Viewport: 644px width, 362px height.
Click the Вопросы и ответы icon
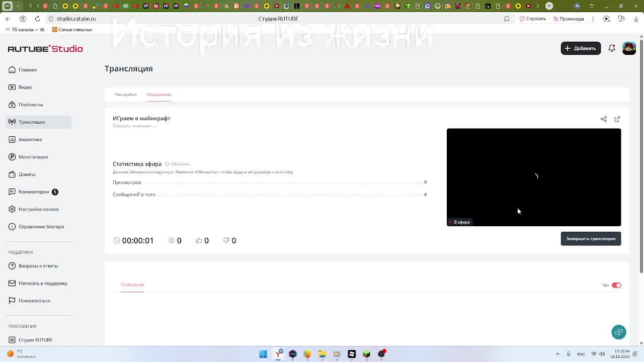pos(12,266)
